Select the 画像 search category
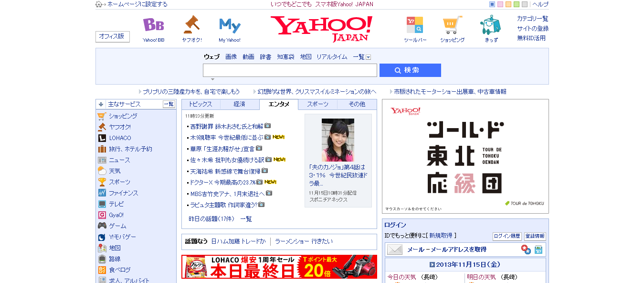This screenshot has width=644, height=283. tap(231, 57)
